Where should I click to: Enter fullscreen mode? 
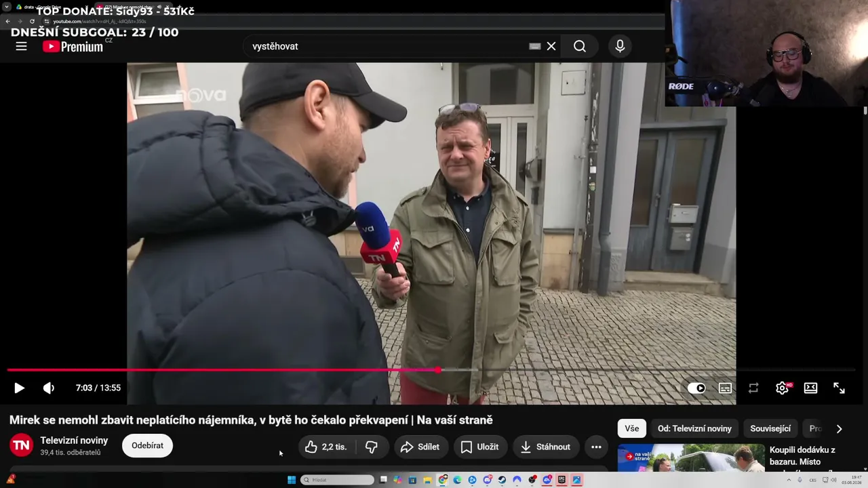(x=839, y=388)
